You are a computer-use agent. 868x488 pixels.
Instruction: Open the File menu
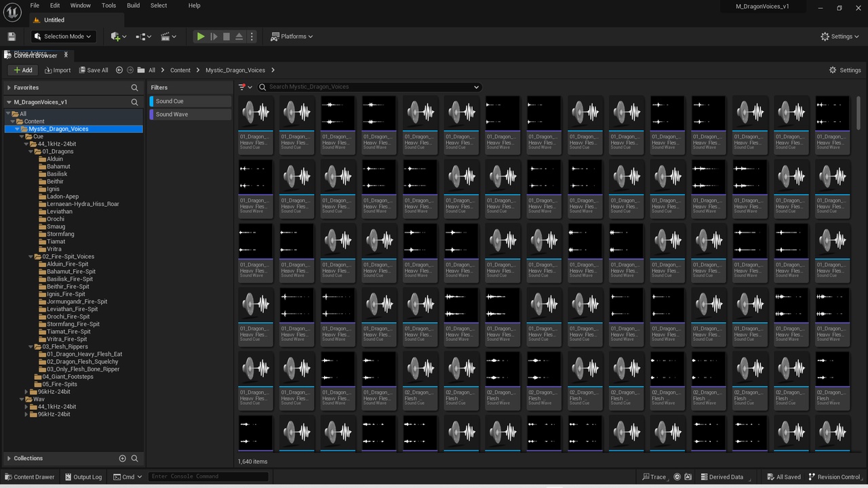(x=35, y=5)
